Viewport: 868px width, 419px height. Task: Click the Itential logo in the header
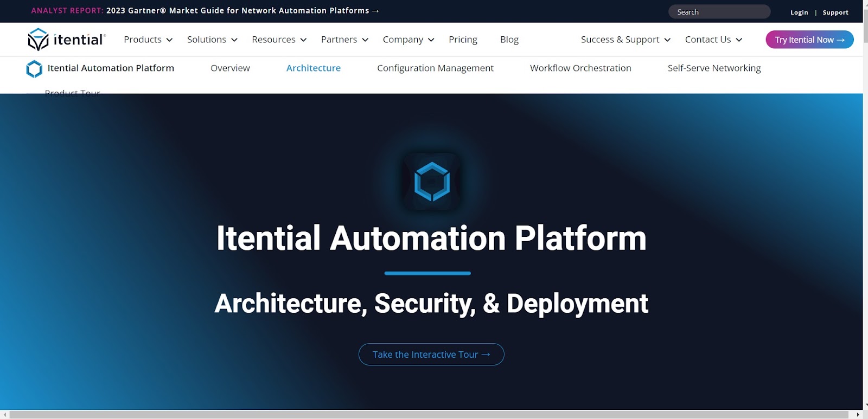[x=67, y=40]
